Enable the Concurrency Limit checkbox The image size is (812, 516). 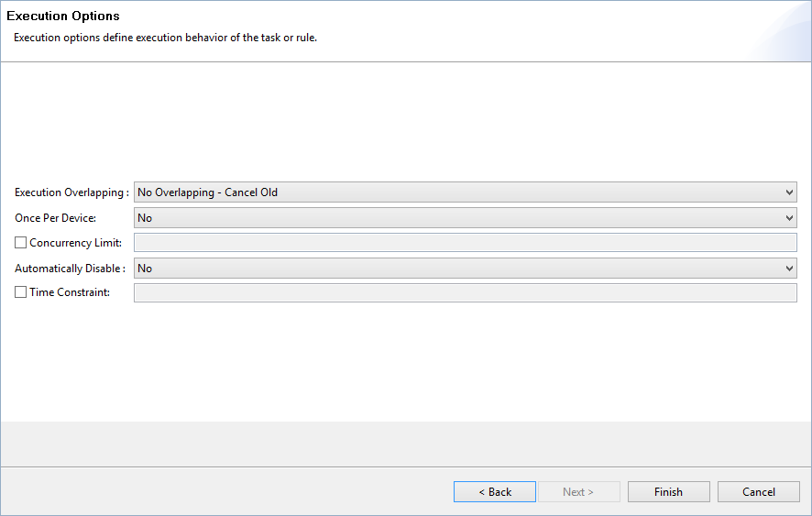20,243
